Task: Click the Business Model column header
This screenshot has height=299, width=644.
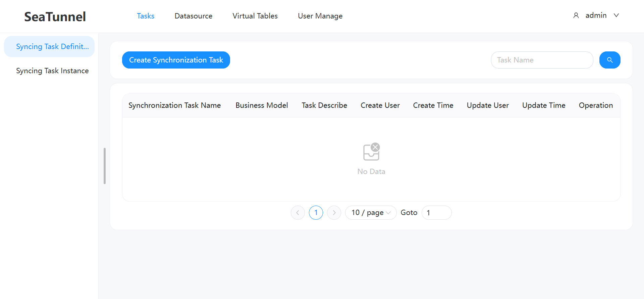Action: (x=262, y=105)
